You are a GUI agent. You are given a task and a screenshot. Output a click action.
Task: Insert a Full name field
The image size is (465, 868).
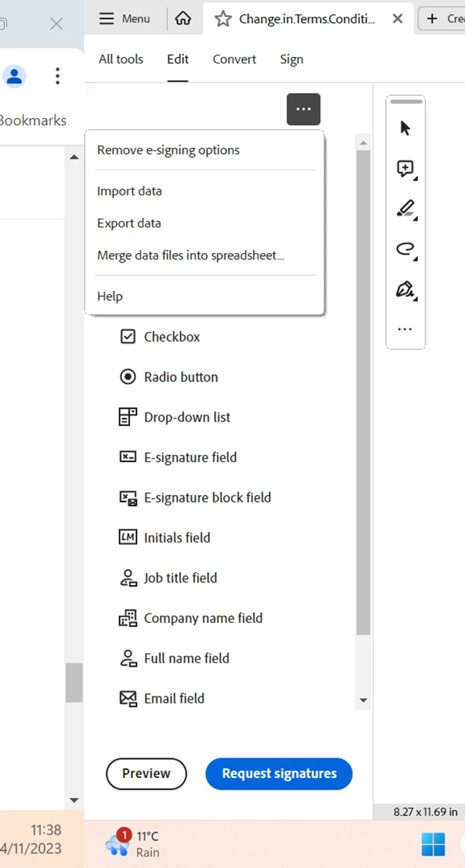(x=174, y=658)
